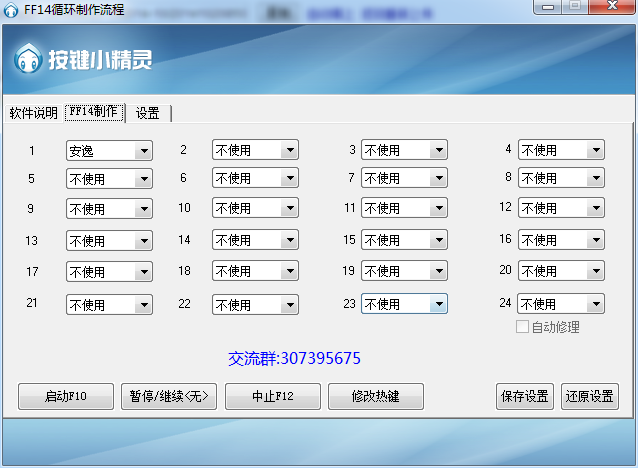Image resolution: width=638 pixels, height=468 pixels.
Task: Click the 暂停/继续 button
Action: click(168, 396)
